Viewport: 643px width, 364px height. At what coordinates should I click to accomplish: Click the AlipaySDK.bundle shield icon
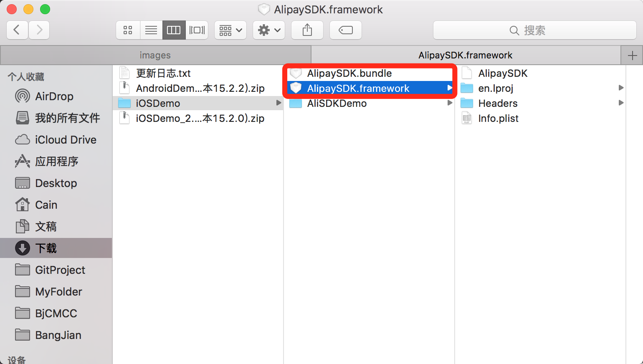tap(296, 73)
